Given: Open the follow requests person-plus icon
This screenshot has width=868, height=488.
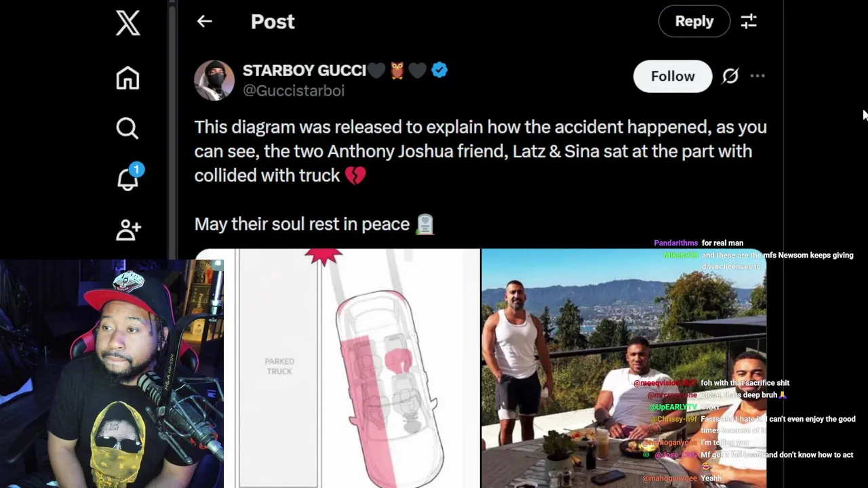Looking at the screenshot, I should click(127, 229).
